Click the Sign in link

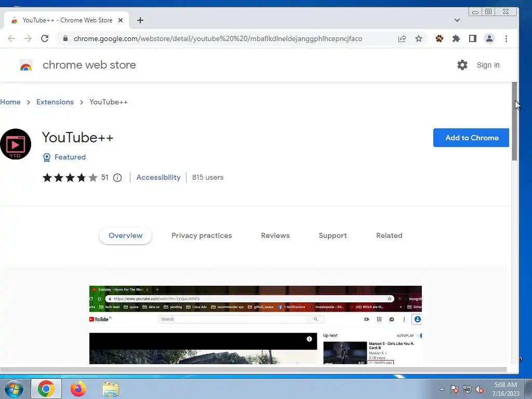(x=488, y=65)
